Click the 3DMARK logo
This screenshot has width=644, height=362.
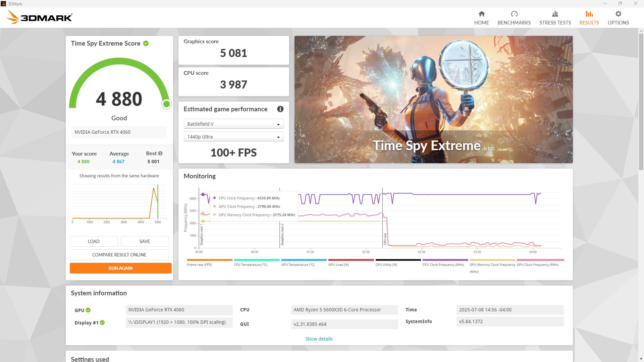pos(39,17)
